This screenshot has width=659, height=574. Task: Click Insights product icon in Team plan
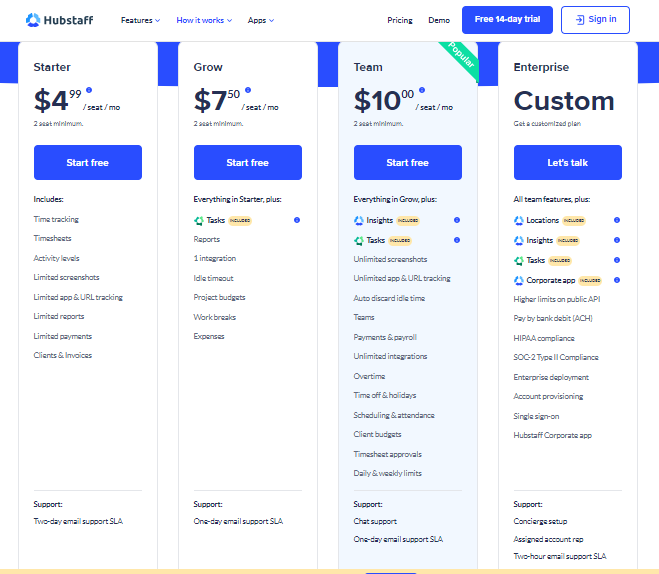point(359,220)
